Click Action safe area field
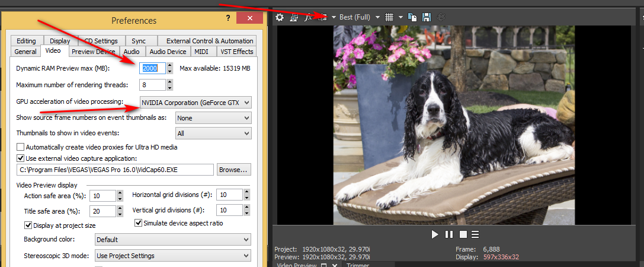The image size is (644, 267). coord(102,196)
